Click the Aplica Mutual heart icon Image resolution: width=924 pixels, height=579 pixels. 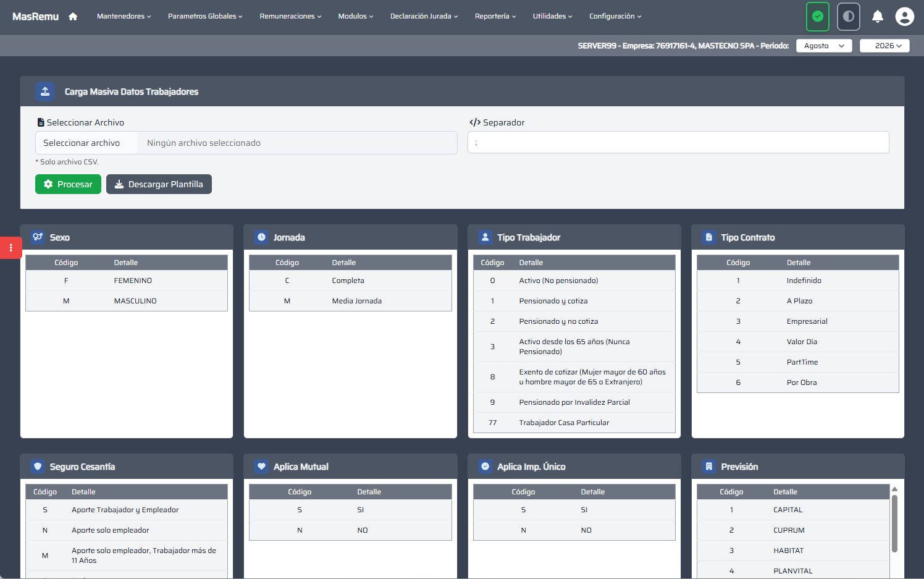point(262,467)
